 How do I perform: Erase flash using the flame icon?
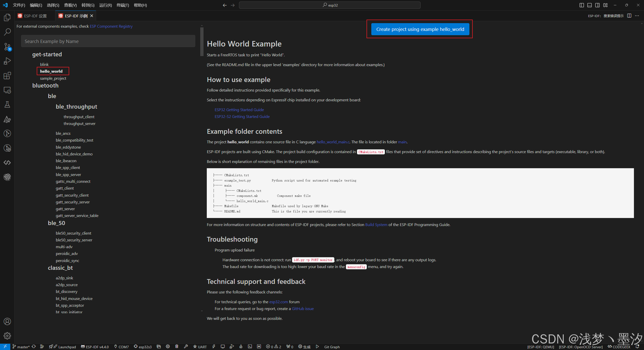tap(241, 347)
